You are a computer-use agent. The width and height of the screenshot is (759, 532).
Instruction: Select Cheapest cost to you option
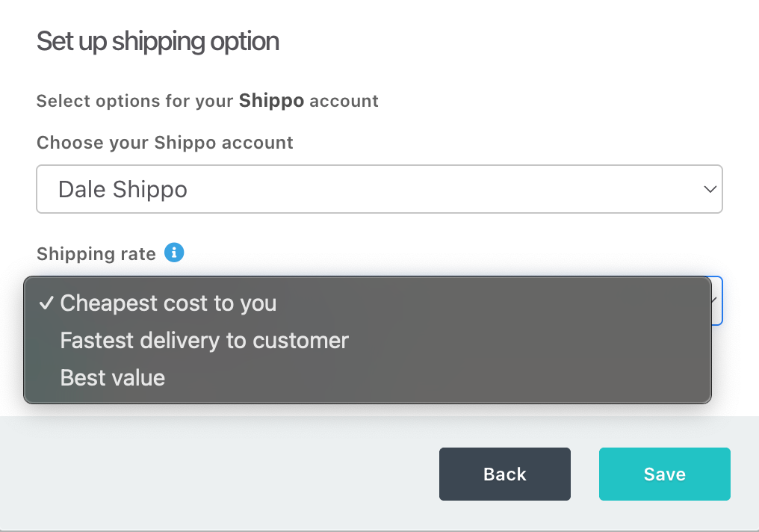(x=168, y=303)
